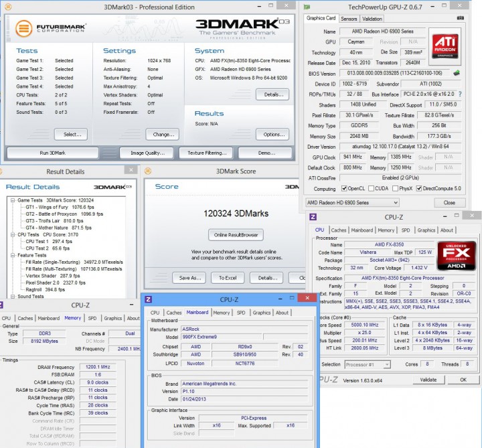Click the Online ResultBrowser button
This screenshot has height=448, width=482.
pos(236,235)
